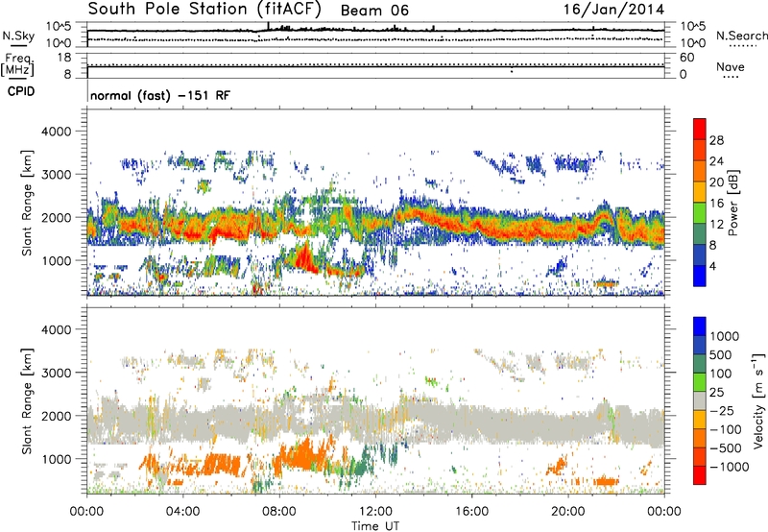The width and height of the screenshot is (768, 532).
Task: Select "Slant Range [km]" label of velocity panel
Action: pyautogui.click(x=27, y=401)
